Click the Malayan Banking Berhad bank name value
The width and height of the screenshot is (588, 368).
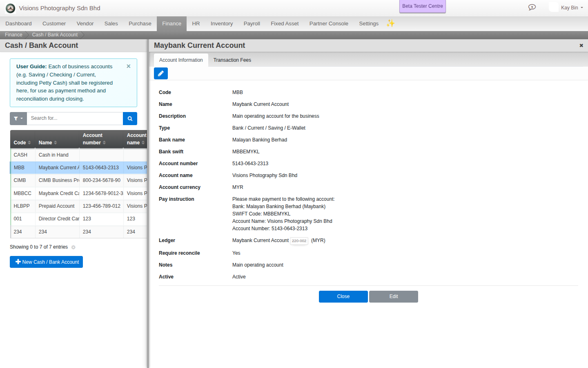point(260,140)
